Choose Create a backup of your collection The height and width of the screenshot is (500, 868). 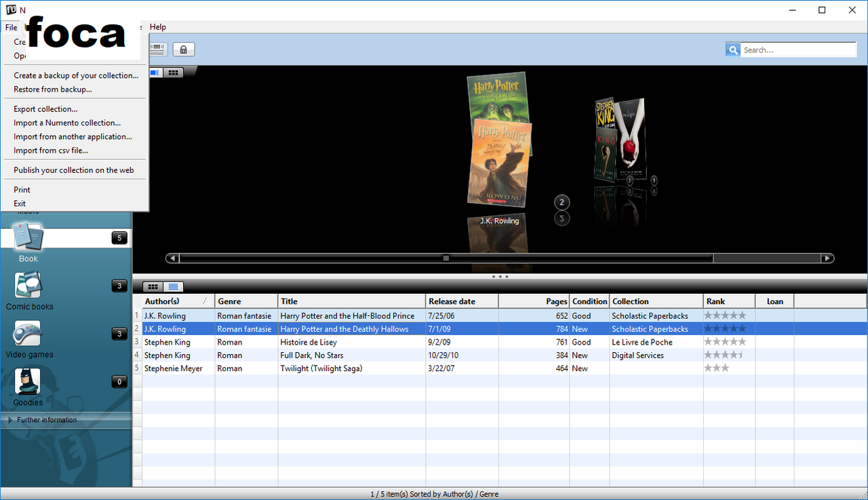(76, 75)
